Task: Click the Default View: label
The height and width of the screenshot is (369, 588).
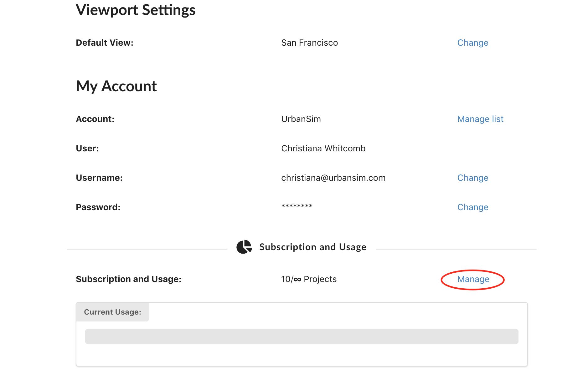Action: [x=105, y=43]
